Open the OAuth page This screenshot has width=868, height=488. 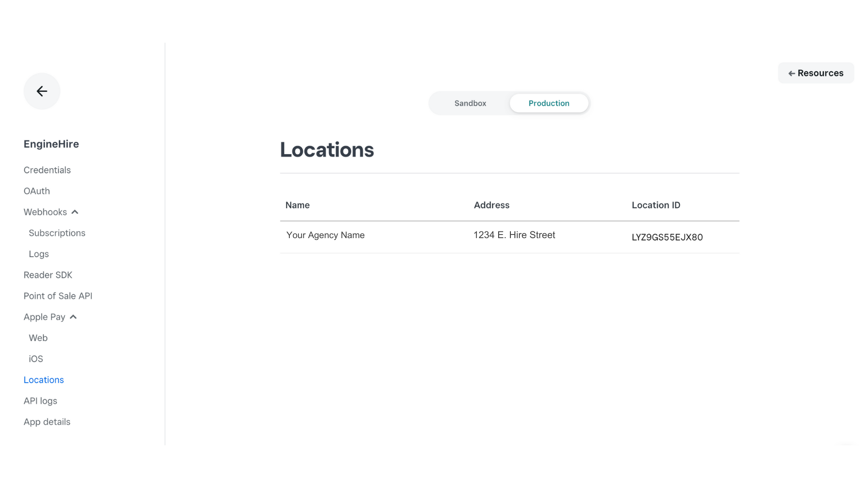[x=37, y=191]
